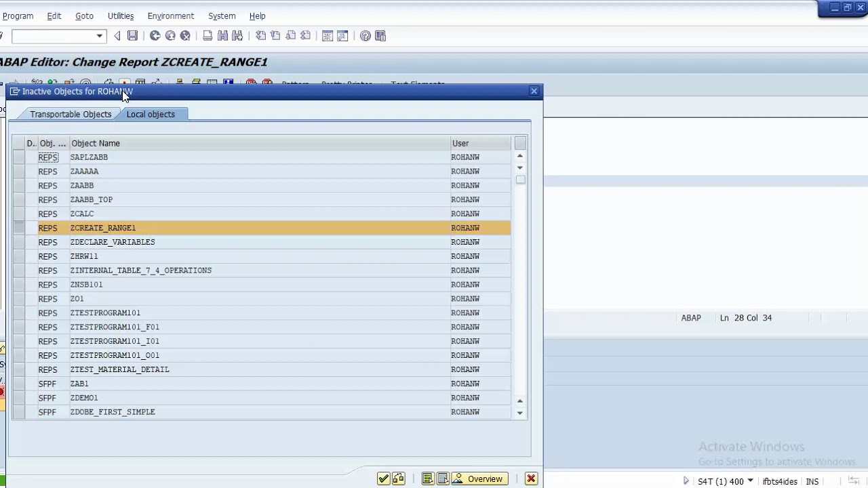Open the Environment menu
The width and height of the screenshot is (868, 488).
171,16
